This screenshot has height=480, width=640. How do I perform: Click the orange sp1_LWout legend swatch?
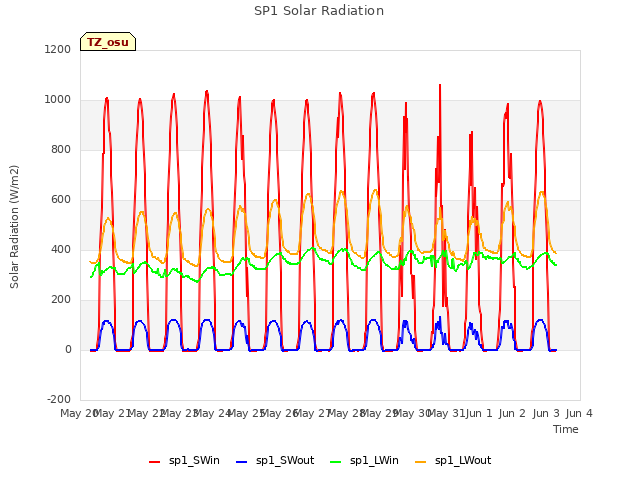point(420,462)
